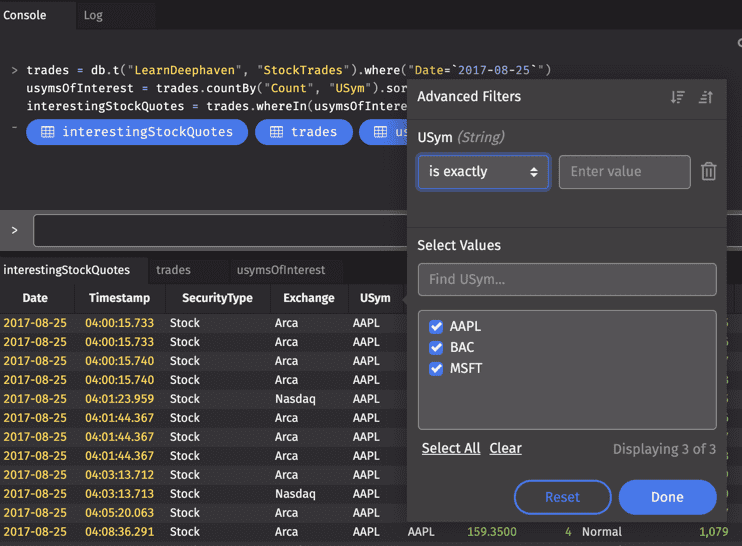Click table icon on interestingStockQuotes button
Screen dimensions: 742x546
click(45, 132)
